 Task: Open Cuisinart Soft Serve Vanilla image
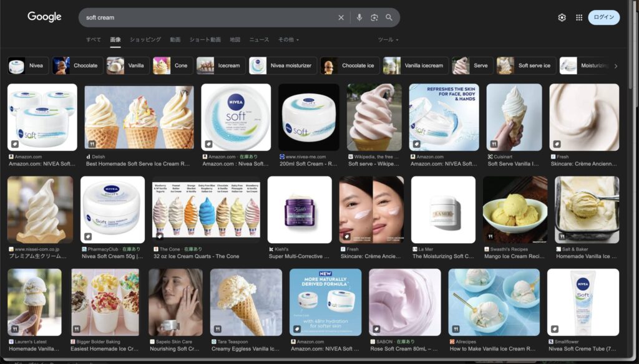click(x=514, y=117)
